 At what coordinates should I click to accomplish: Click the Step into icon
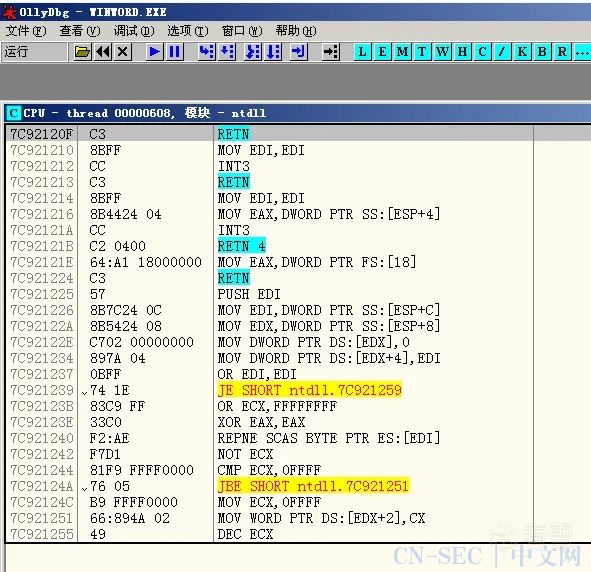(207, 52)
